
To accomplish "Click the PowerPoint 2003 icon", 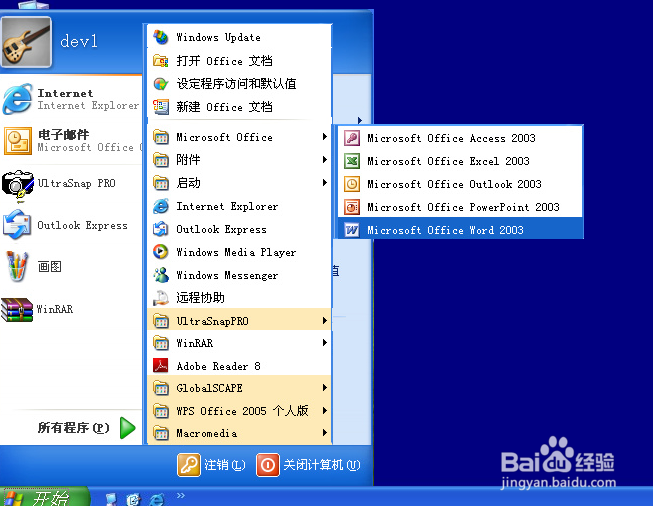I will pos(352,207).
